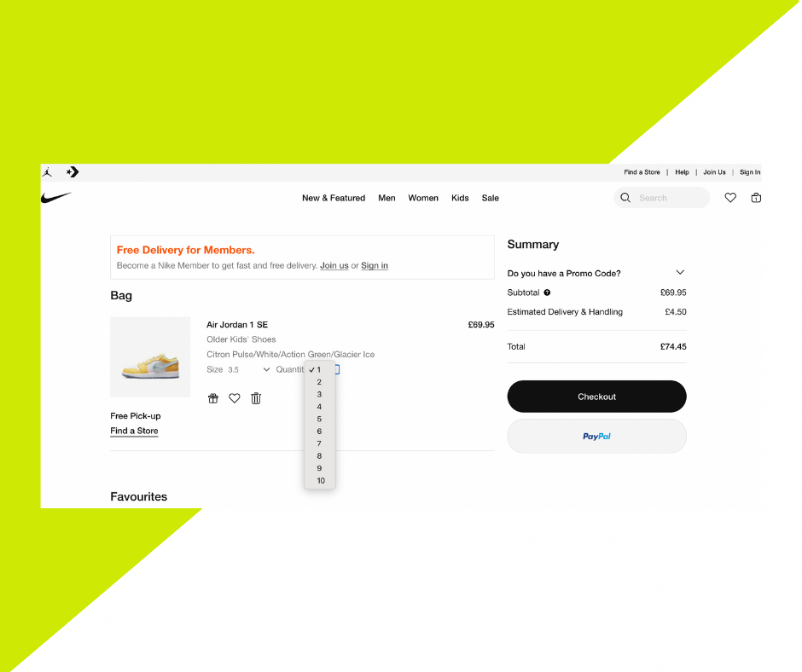Expand the Promo Code section chevron
The image size is (802, 672).
point(680,273)
